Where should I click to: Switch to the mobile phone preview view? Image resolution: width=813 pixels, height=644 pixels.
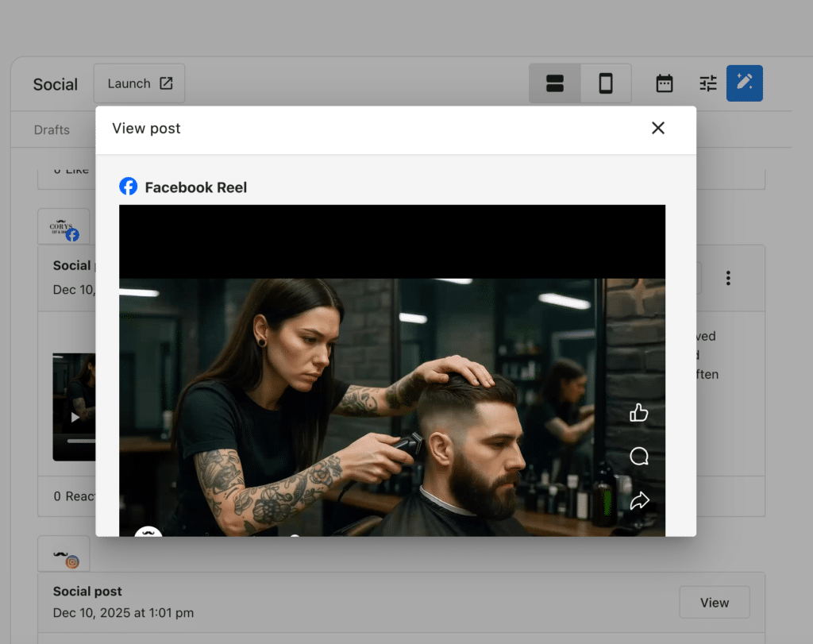click(x=606, y=83)
